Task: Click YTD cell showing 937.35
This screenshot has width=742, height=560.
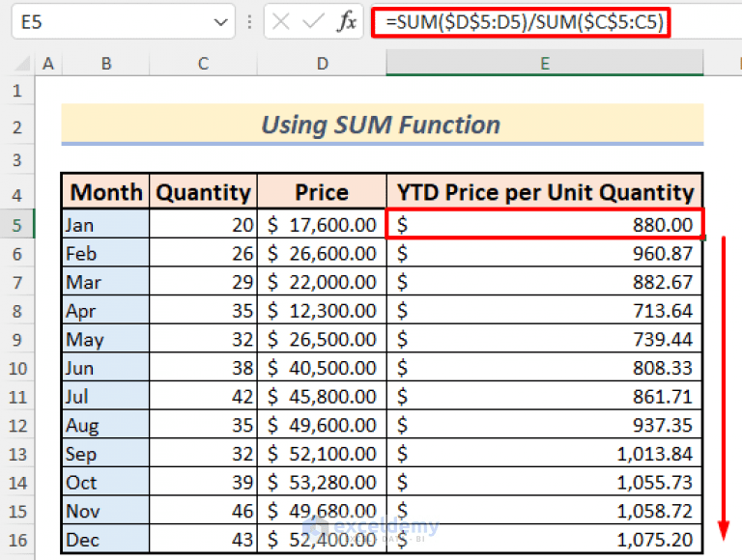Action: pos(545,425)
